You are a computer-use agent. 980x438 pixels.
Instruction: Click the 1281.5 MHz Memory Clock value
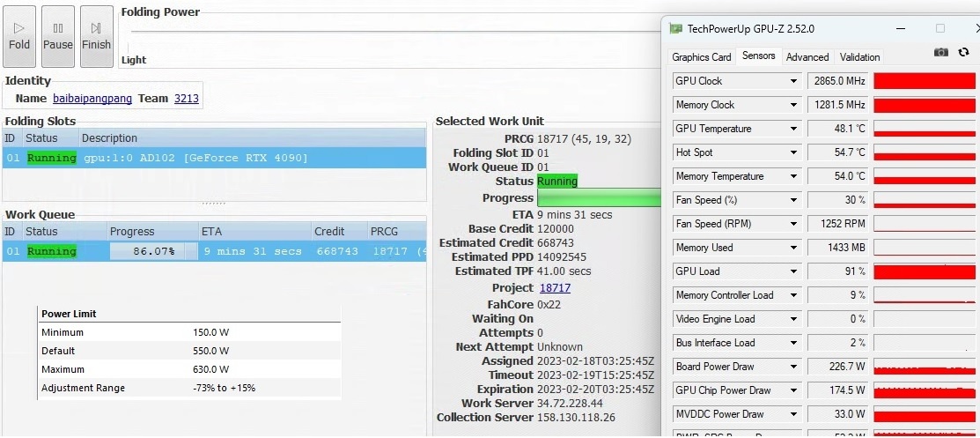click(x=837, y=105)
